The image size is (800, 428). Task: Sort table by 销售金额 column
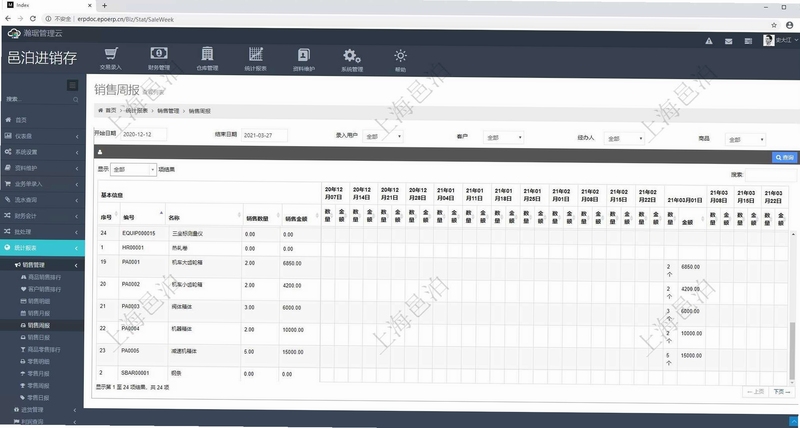301,218
